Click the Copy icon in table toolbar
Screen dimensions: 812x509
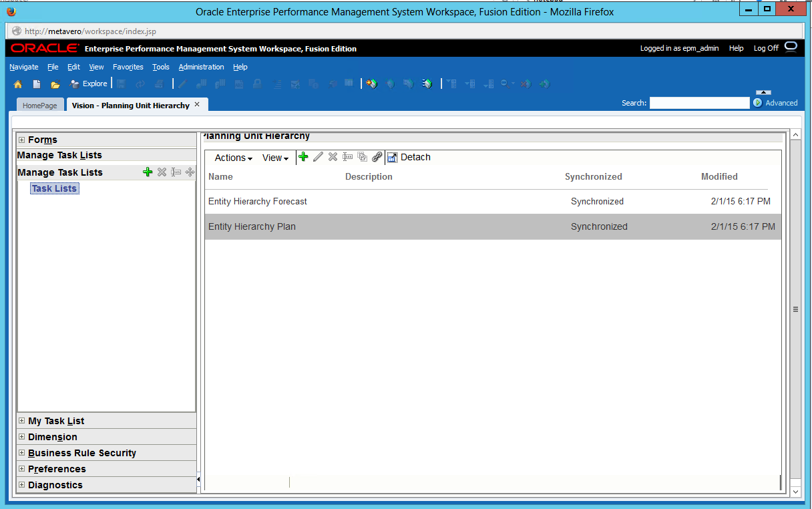(362, 157)
